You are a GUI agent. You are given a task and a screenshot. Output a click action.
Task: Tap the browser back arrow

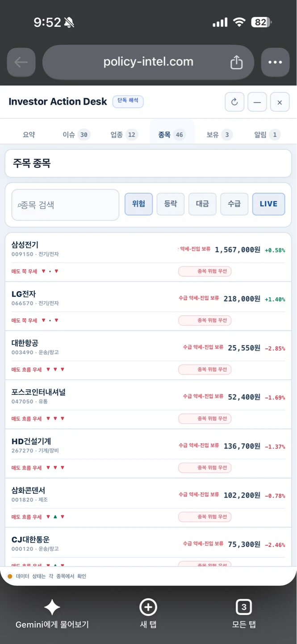21,62
